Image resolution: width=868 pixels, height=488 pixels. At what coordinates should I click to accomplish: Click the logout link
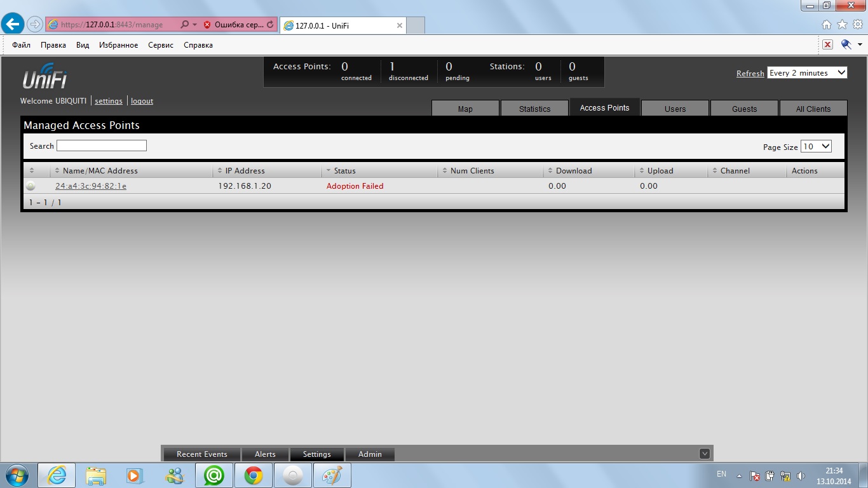pos(142,101)
